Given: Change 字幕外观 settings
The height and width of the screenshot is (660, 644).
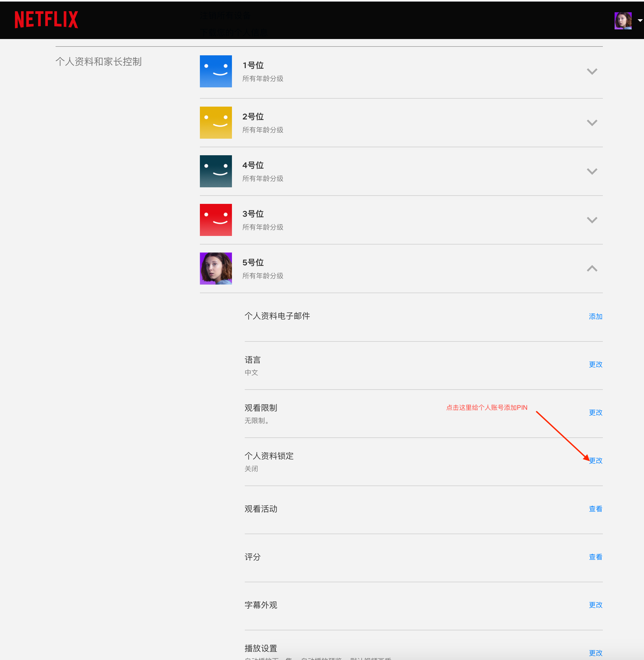Looking at the screenshot, I should point(595,605).
